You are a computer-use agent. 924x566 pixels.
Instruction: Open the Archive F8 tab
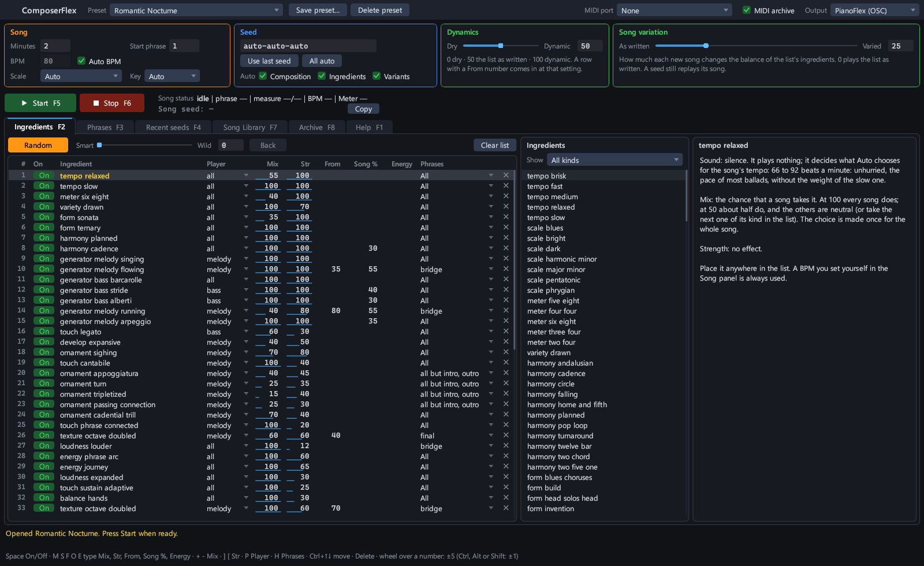(316, 127)
